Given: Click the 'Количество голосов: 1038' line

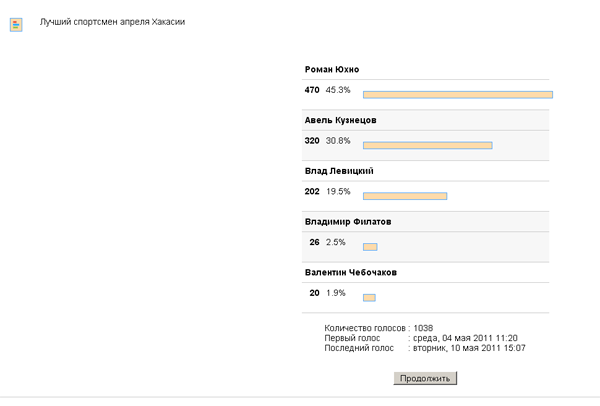Looking at the screenshot, I should pos(379,328).
